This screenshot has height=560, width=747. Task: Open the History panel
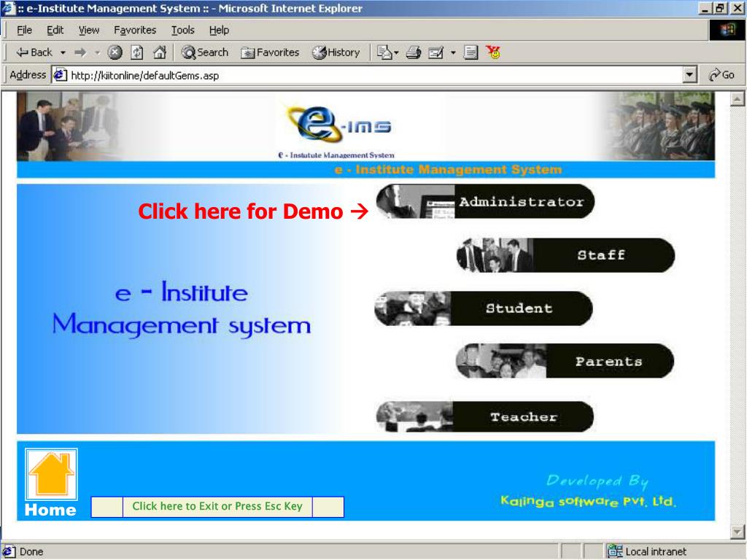pyautogui.click(x=336, y=52)
